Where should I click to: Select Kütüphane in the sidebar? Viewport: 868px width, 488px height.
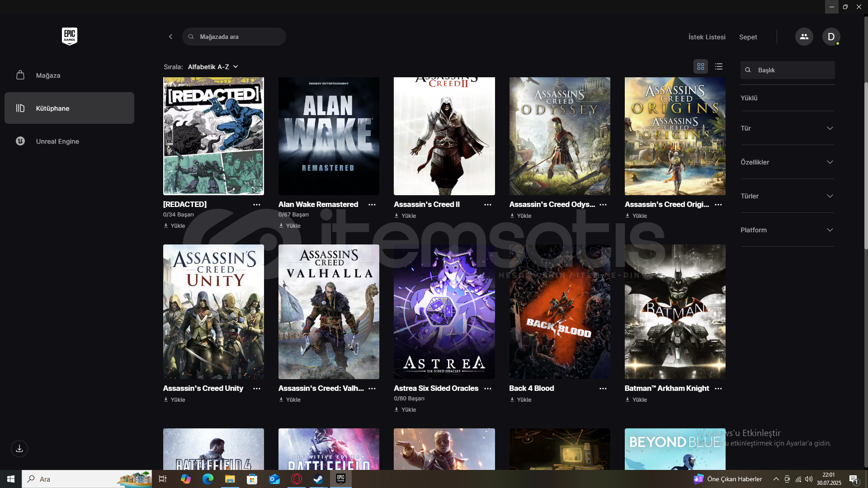pyautogui.click(x=69, y=108)
